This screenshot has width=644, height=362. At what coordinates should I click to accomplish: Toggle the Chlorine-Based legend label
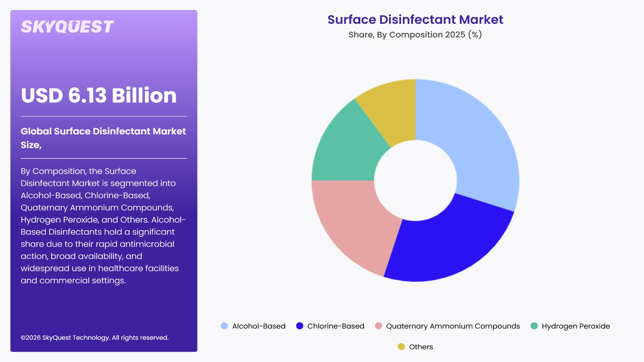click(335, 326)
